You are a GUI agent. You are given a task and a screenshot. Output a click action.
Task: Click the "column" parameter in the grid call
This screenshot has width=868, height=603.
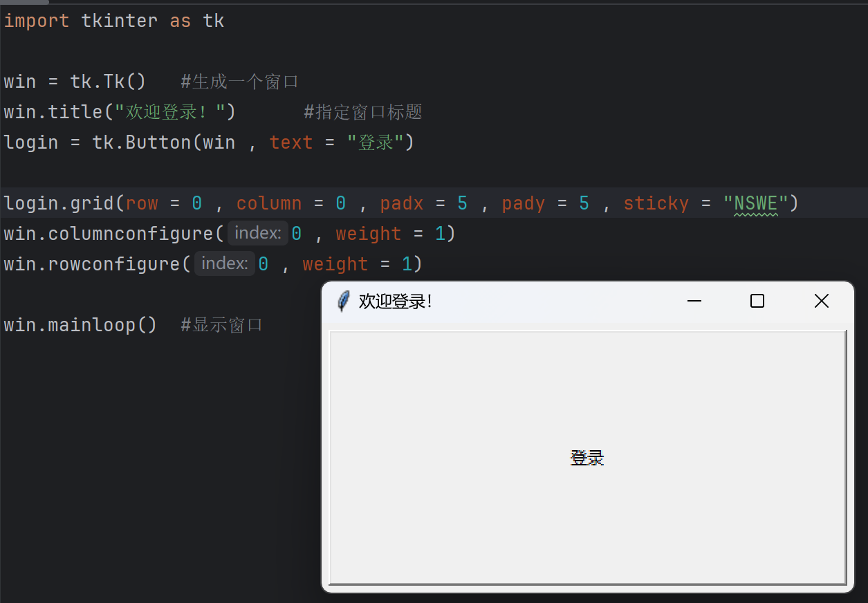click(269, 203)
